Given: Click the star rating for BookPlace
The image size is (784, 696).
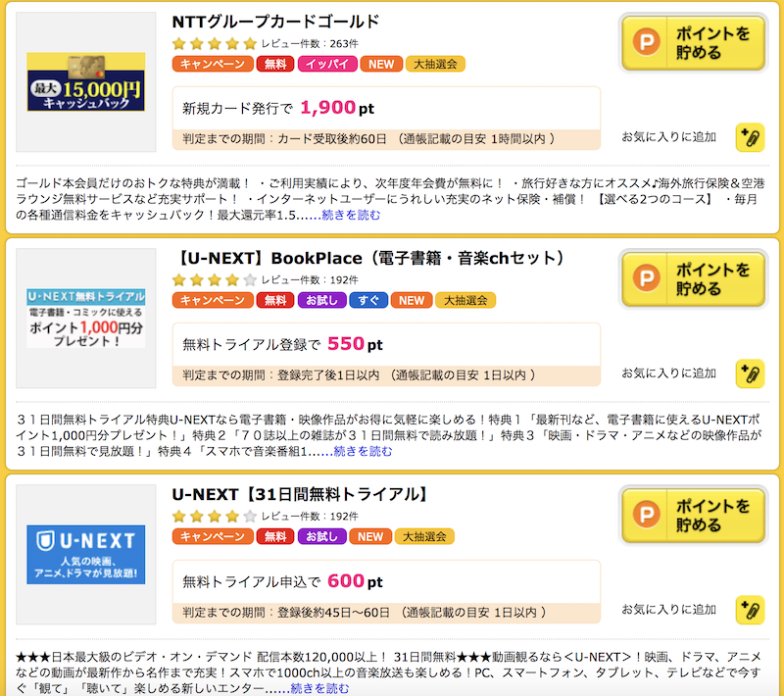Looking at the screenshot, I should 214,280.
